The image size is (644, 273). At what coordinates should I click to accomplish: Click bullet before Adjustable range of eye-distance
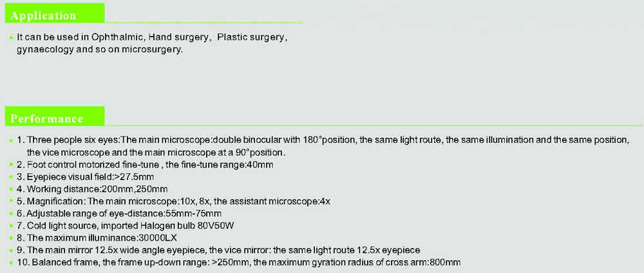click(10, 214)
